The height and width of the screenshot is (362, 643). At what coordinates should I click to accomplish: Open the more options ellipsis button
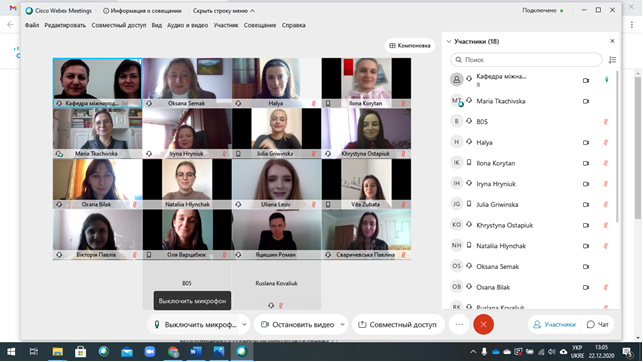pos(459,324)
